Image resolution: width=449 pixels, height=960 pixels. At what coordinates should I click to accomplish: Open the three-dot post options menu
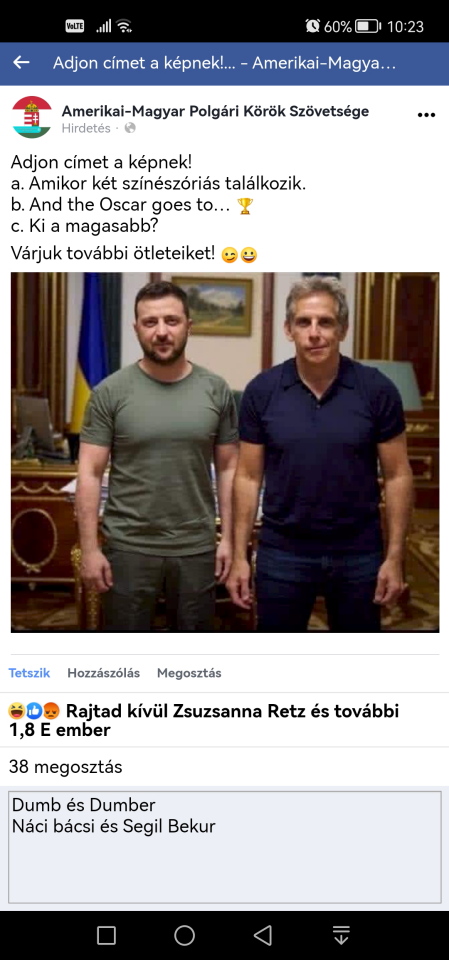[426, 115]
